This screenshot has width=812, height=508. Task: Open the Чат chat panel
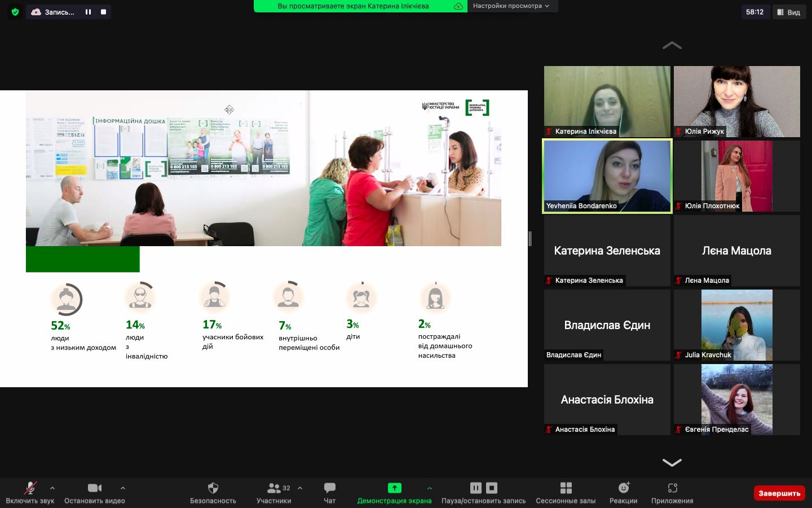point(330,488)
